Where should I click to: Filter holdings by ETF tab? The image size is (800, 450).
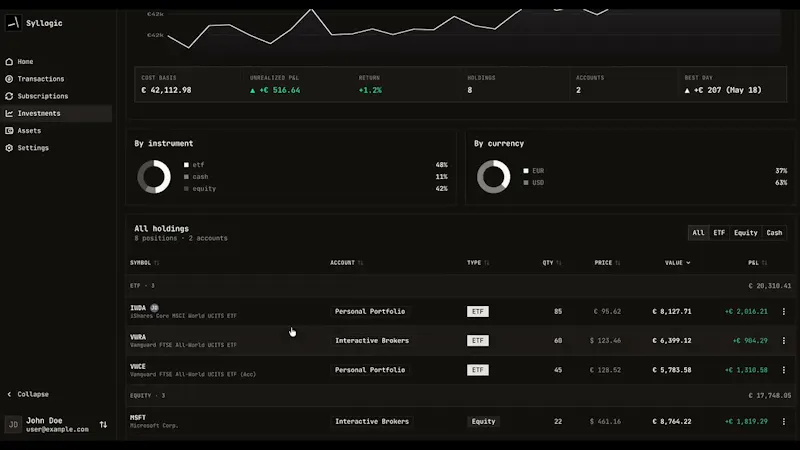[719, 233]
